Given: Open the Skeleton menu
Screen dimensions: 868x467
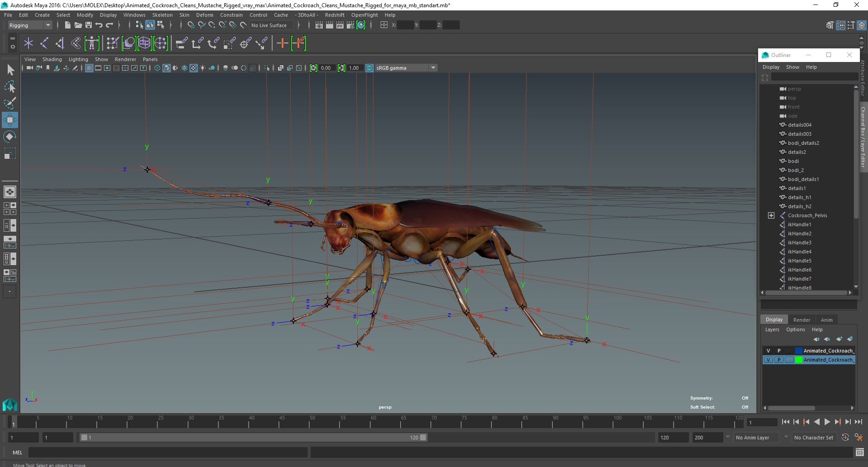Looking at the screenshot, I should [162, 15].
